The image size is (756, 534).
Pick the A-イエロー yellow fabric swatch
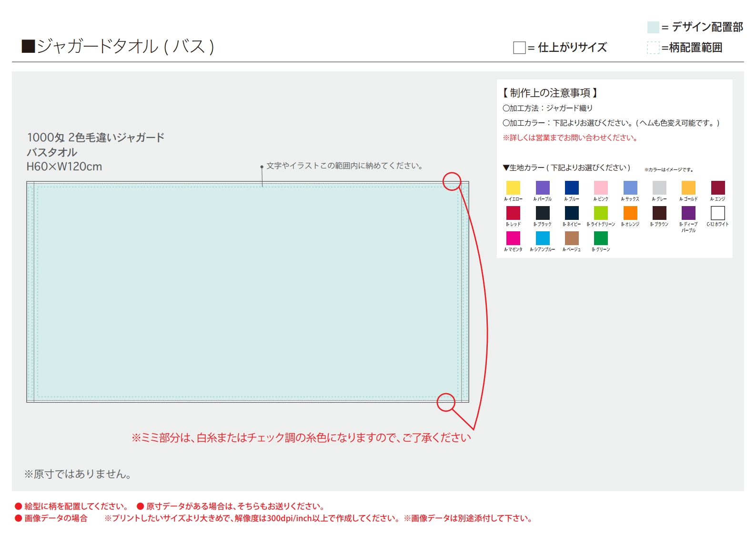[513, 188]
